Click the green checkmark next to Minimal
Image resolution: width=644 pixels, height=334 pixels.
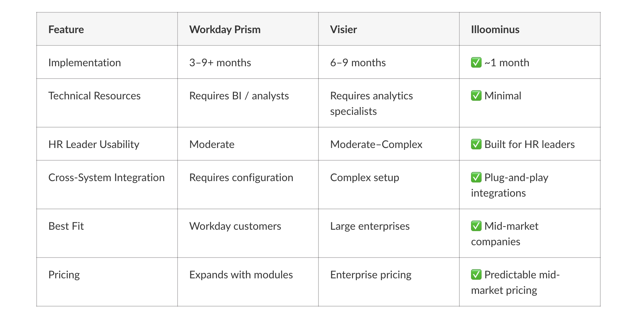coord(476,95)
